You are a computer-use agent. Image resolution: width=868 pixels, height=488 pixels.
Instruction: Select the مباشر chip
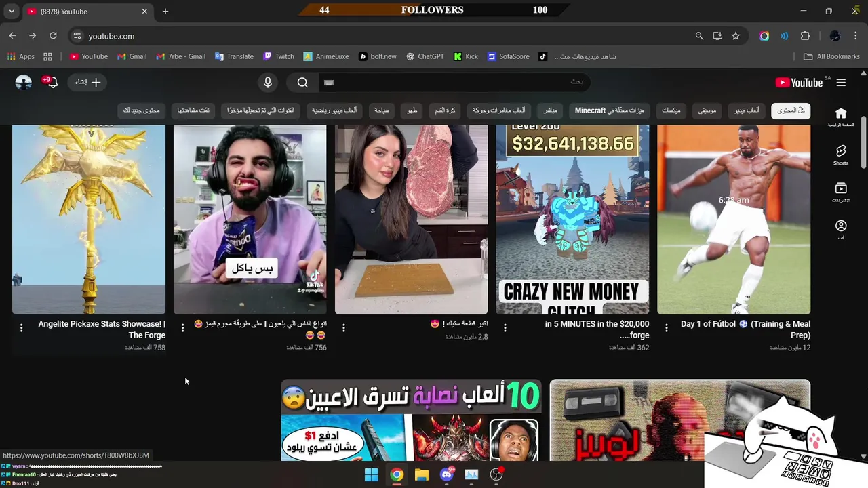550,110
